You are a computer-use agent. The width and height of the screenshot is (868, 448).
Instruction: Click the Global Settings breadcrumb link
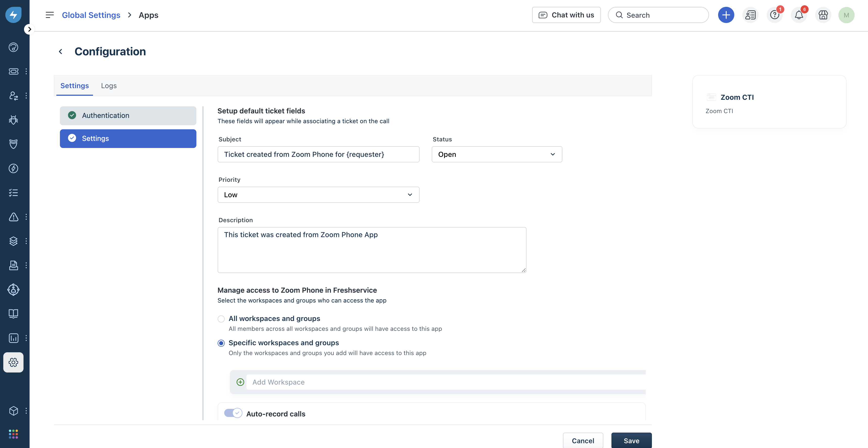pyautogui.click(x=91, y=15)
